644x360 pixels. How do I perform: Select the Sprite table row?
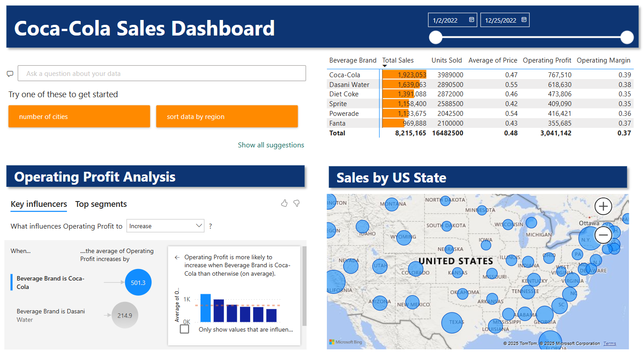(x=480, y=104)
